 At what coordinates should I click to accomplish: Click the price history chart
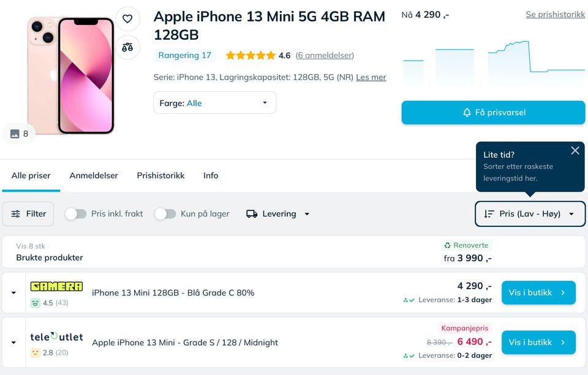pos(493,61)
